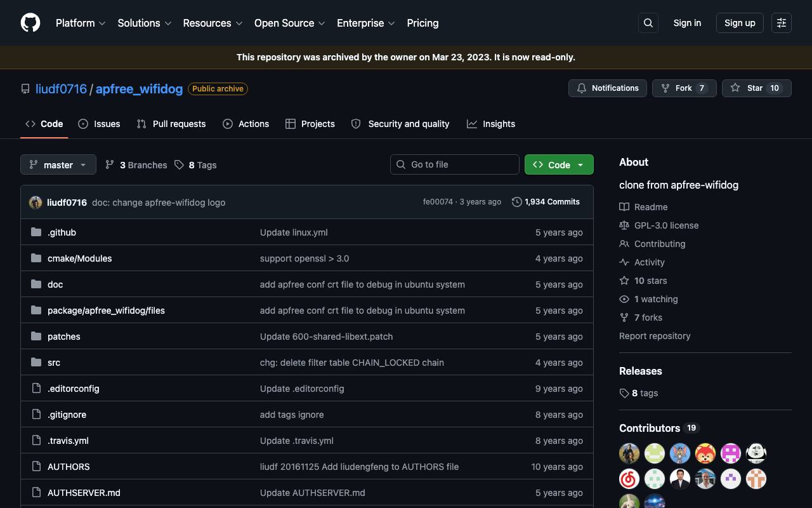Click the .gitignore file icon
The height and width of the screenshot is (508, 812).
[x=36, y=415]
